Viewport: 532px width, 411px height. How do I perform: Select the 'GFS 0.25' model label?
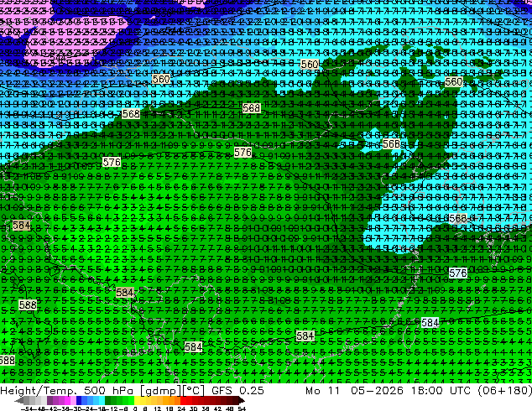coord(237,390)
